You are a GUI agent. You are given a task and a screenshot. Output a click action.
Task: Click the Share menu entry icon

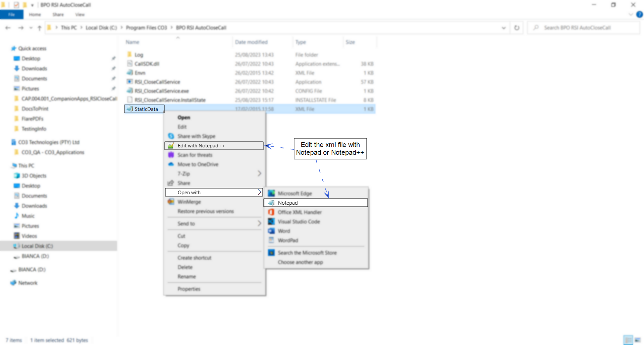click(171, 183)
